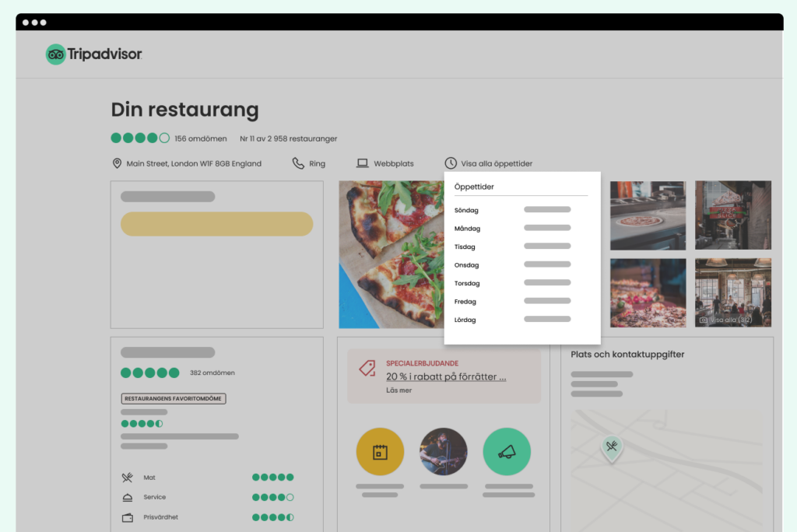Viewport: 797px width, 532px height.
Task: Click the five-bubble rating beside 382 omdömen
Action: (150, 373)
